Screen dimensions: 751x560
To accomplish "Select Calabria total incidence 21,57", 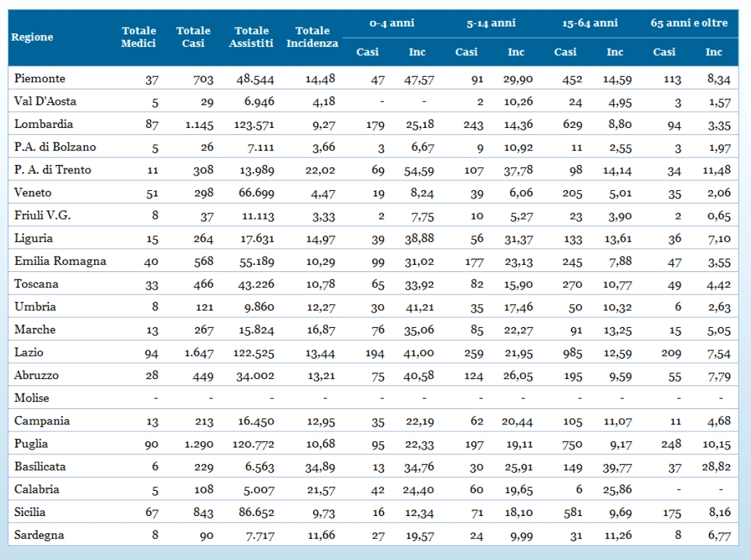I will tap(320, 491).
